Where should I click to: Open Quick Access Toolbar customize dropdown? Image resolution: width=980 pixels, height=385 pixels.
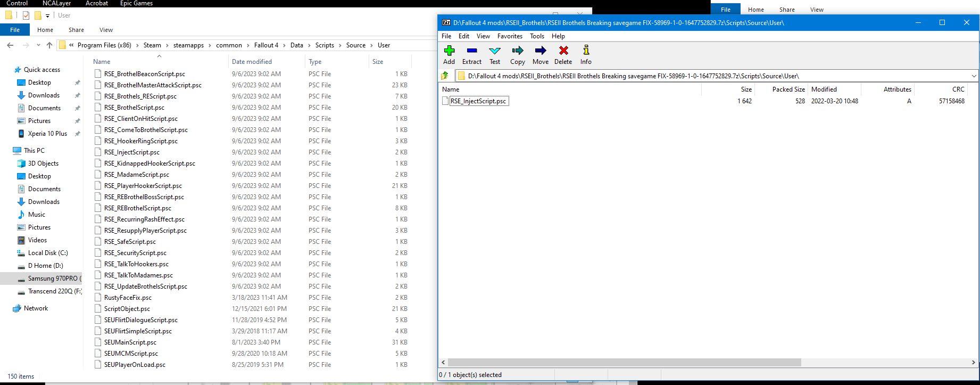pos(47,16)
